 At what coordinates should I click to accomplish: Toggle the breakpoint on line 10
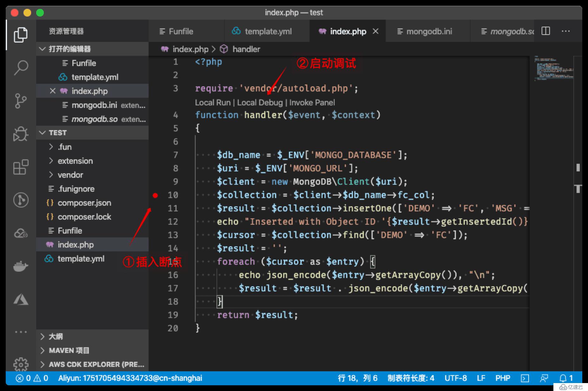pyautogui.click(x=155, y=195)
